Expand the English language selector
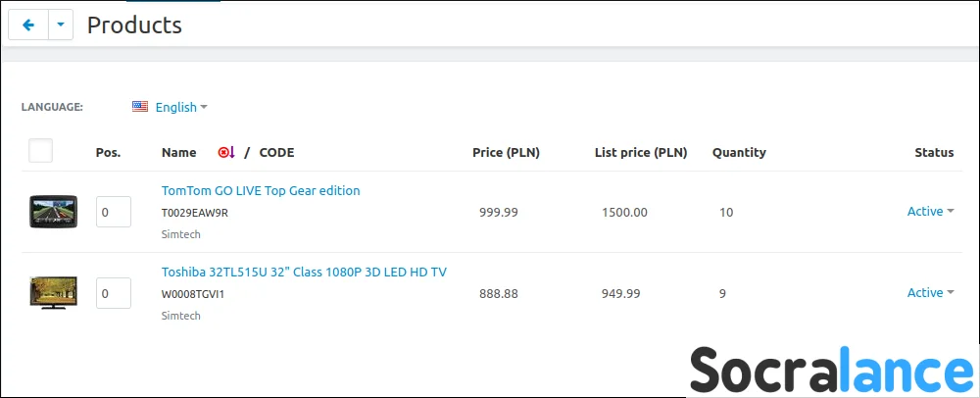This screenshot has width=980, height=398. pos(181,107)
